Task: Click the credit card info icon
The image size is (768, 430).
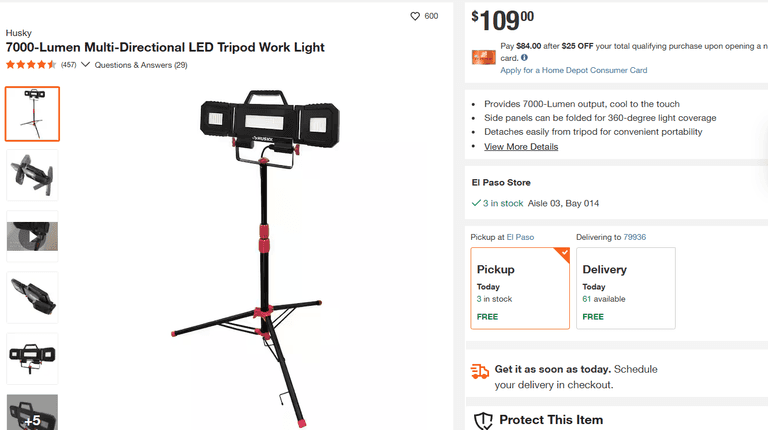Action: pos(524,58)
